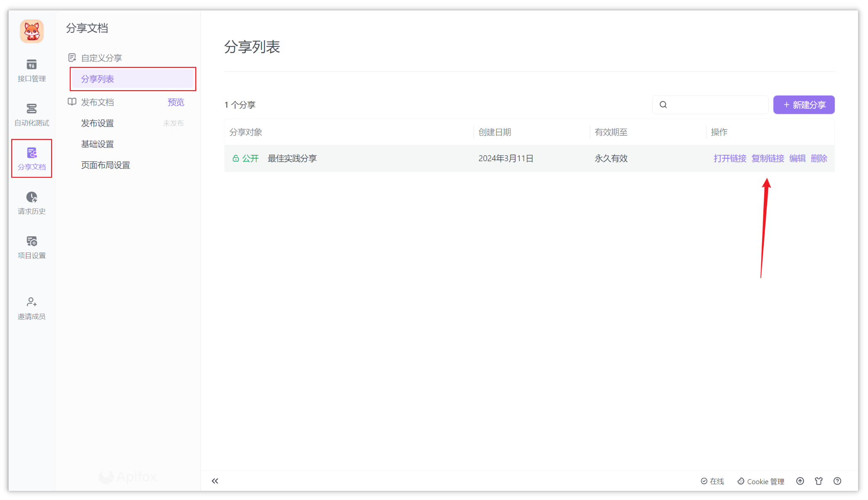868x500 pixels.
Task: Switch to the 发布设置 tab
Action: [x=97, y=123]
